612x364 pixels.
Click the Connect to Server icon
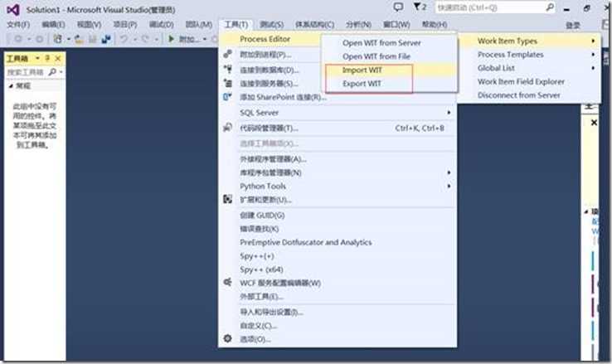click(227, 83)
